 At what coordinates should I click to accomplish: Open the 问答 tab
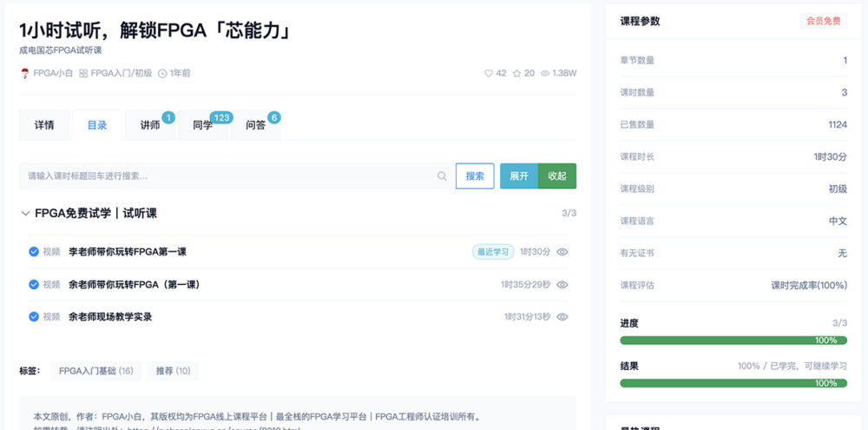tap(255, 125)
